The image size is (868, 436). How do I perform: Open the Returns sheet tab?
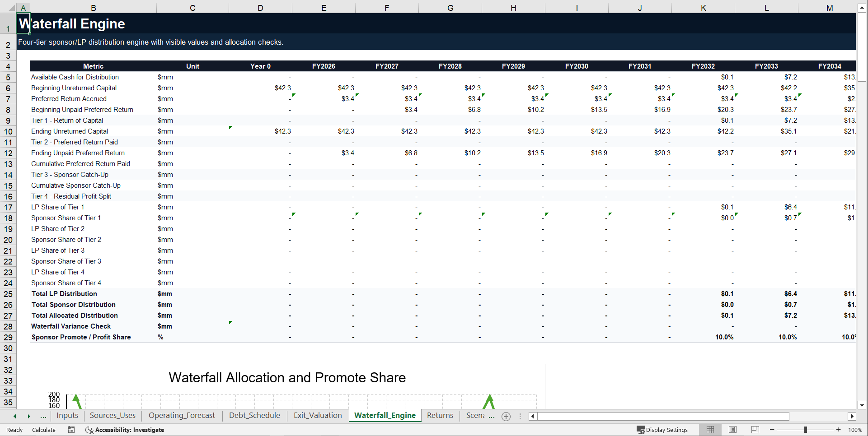tap(440, 416)
